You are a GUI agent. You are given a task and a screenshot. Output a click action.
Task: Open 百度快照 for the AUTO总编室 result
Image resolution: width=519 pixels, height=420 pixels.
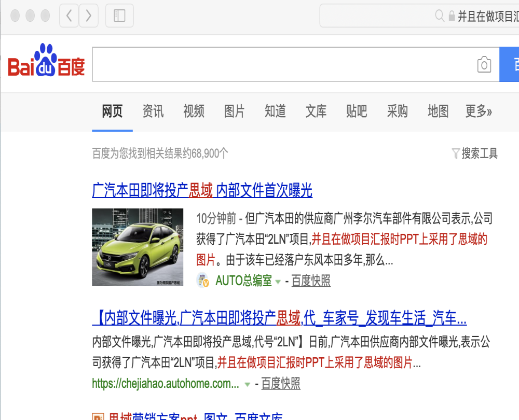pyautogui.click(x=311, y=281)
